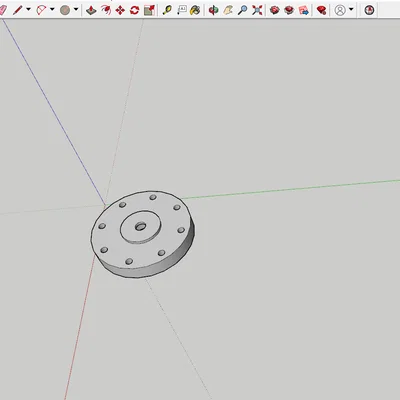Click the circular icon right of account menu

coord(369,10)
